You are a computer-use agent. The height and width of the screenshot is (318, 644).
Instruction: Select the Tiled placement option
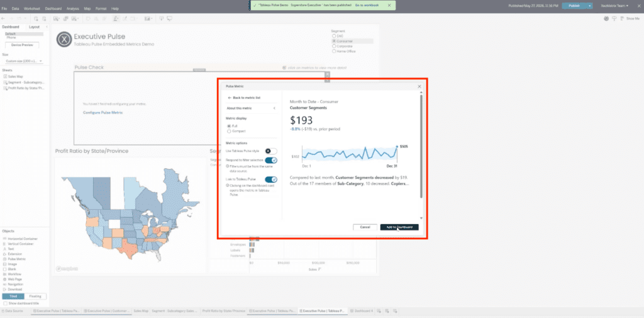click(x=13, y=296)
